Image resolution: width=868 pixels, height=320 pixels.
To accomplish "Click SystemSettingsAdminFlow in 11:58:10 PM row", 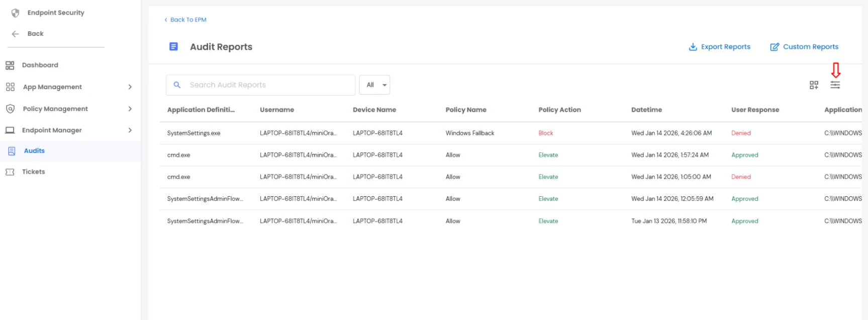I will pyautogui.click(x=205, y=221).
